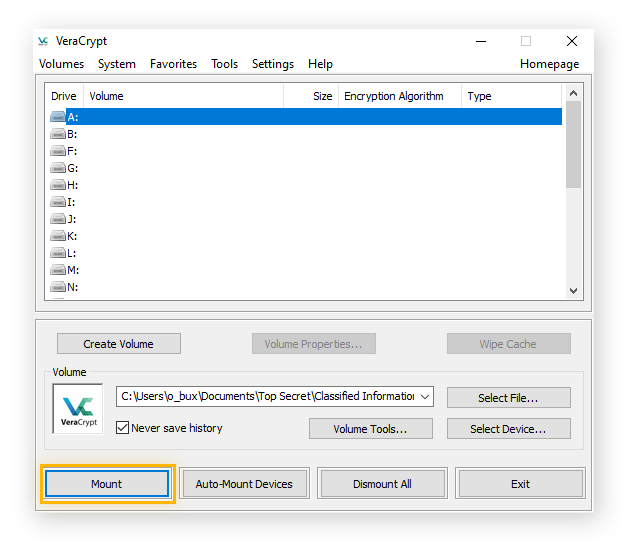The height and width of the screenshot is (545, 625).
Task: Select drive letter row K:
Action: pyautogui.click(x=306, y=236)
